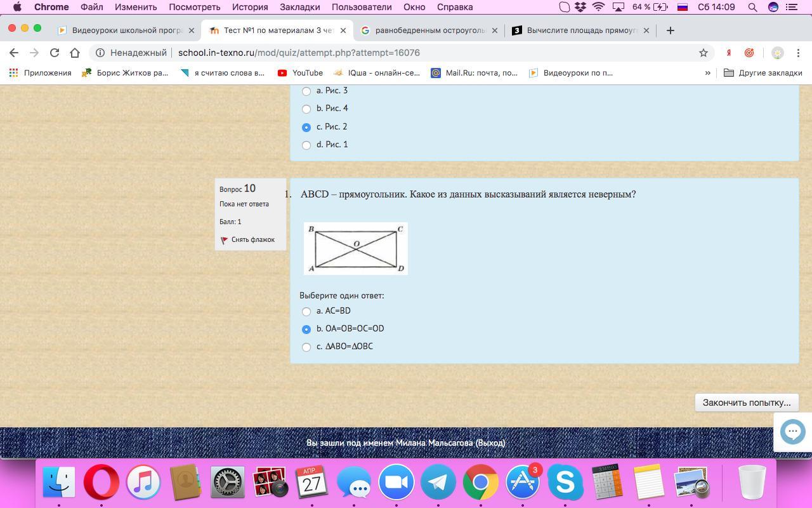The width and height of the screenshot is (812, 508).
Task: Switch to the Видеоуроки школьной программы tab
Action: click(125, 30)
